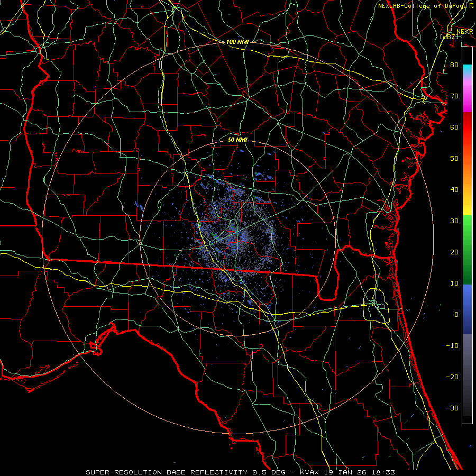Click the 50 NMI range ring label

[237, 140]
